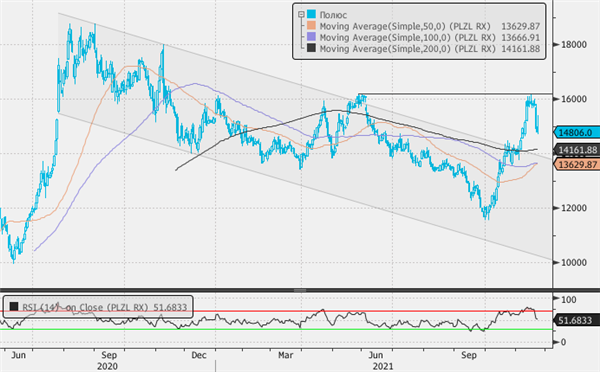
Task: Click the 14806.0 last price tag
Action: point(577,132)
